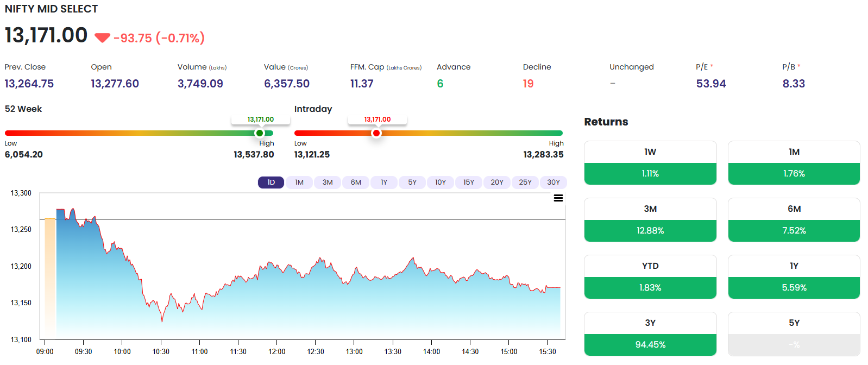
Task: Open the chart hamburger menu icon
Action: pos(558,198)
